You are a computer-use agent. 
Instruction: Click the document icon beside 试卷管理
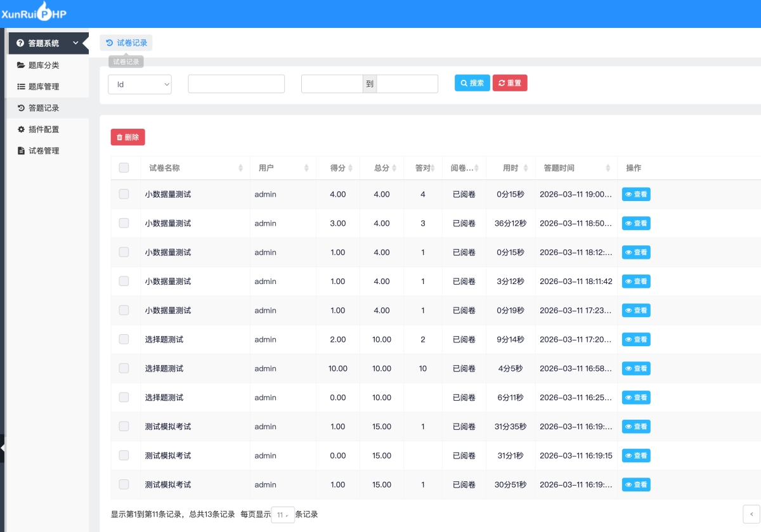point(21,151)
